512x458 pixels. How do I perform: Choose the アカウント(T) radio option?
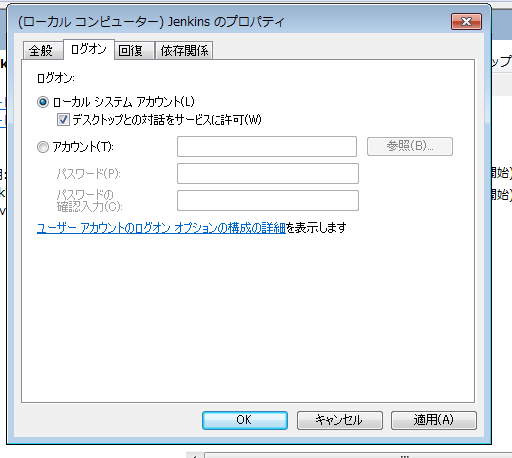tap(43, 147)
